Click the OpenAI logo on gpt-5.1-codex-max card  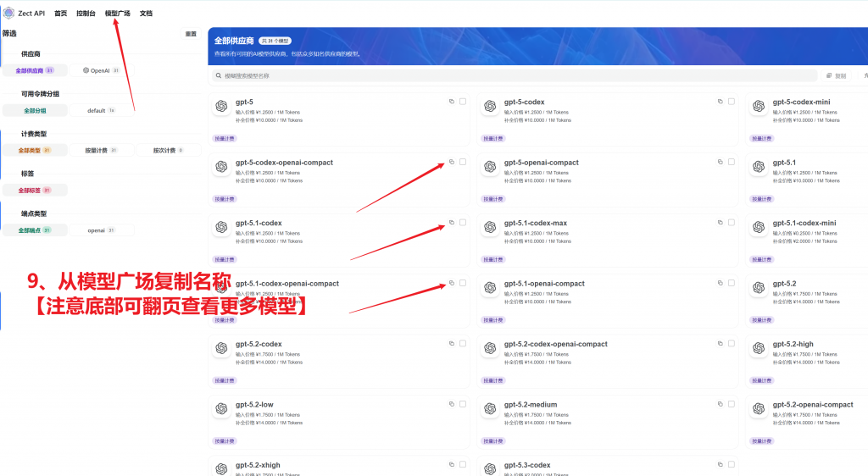click(489, 227)
